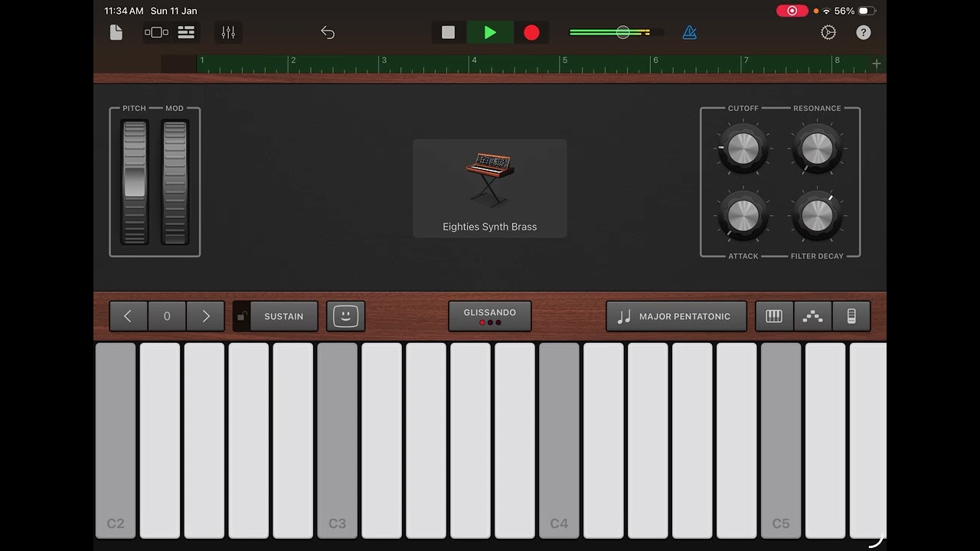
Task: Toggle face control button
Action: pos(345,316)
